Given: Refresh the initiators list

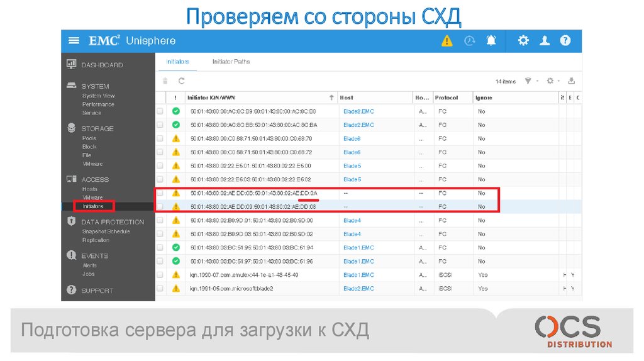Looking at the screenshot, I should coord(182,81).
